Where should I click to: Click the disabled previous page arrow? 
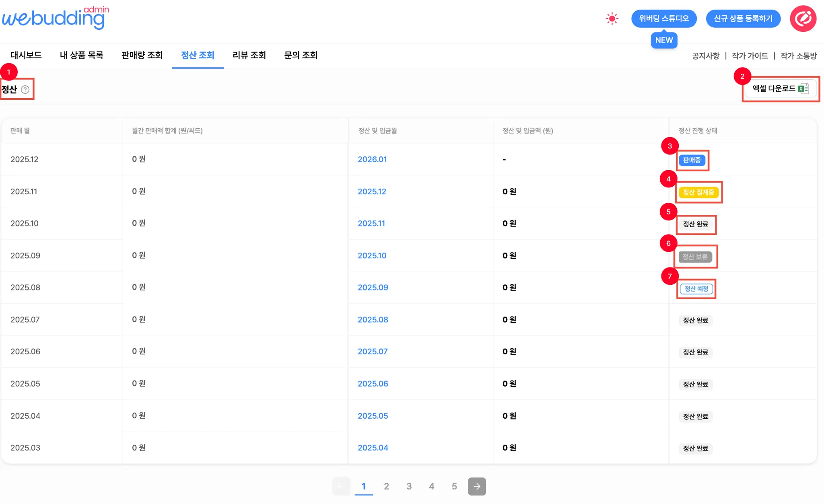(x=341, y=486)
